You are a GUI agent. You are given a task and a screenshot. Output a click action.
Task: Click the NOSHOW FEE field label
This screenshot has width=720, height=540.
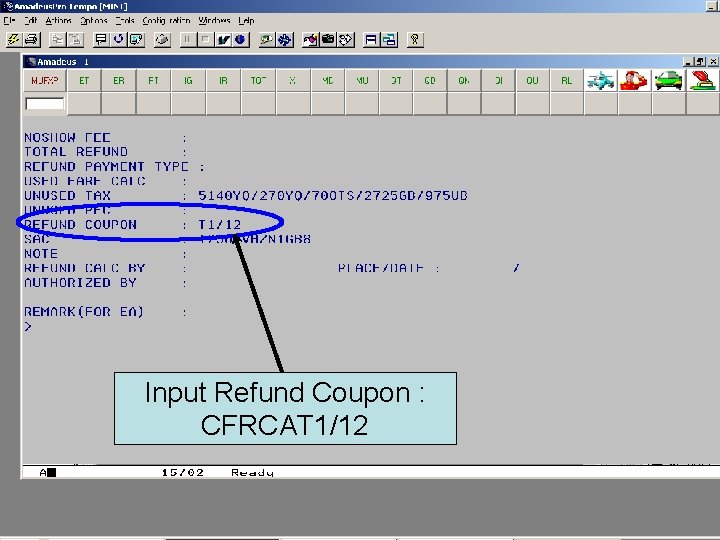67,137
